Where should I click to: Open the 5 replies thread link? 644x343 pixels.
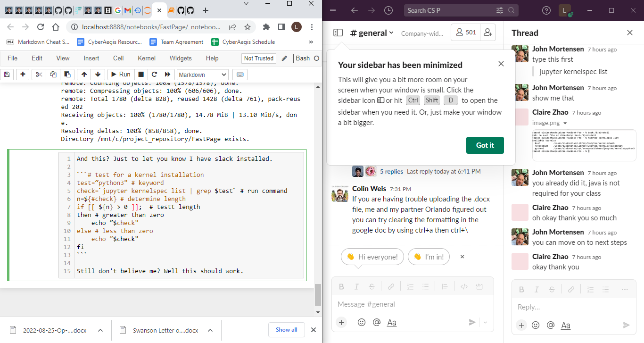pyautogui.click(x=391, y=171)
